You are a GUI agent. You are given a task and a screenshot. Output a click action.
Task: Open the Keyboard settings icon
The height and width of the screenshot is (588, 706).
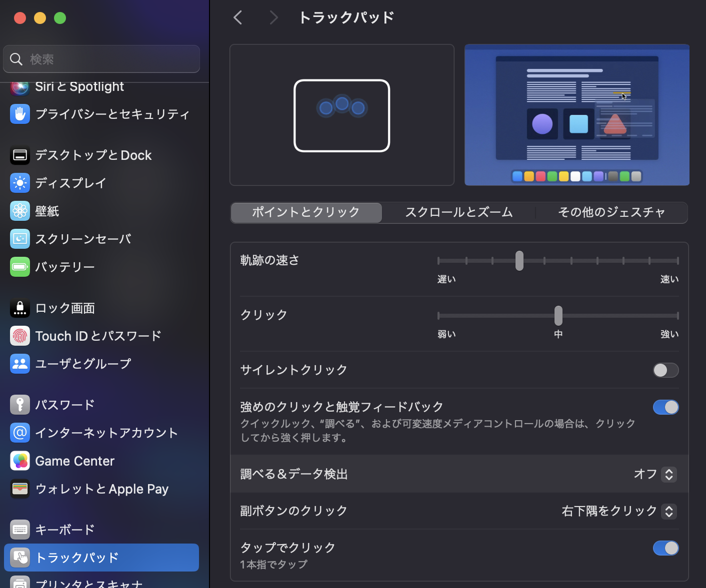64,530
